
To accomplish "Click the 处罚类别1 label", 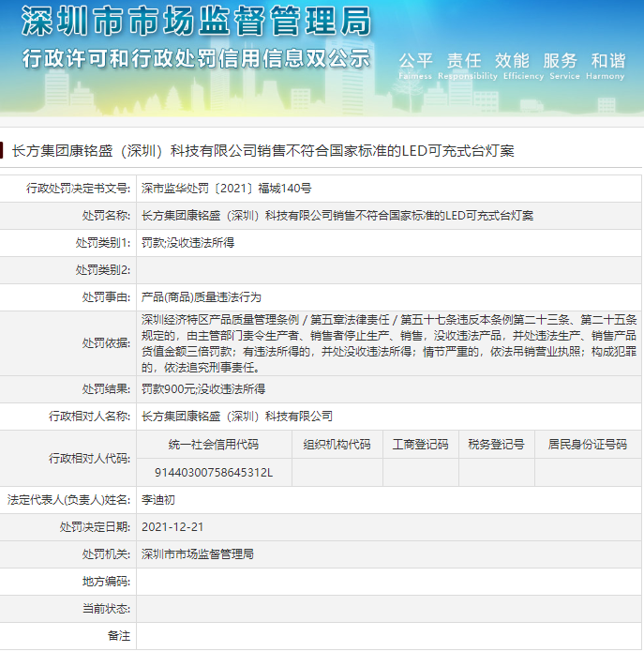I will tap(102, 243).
